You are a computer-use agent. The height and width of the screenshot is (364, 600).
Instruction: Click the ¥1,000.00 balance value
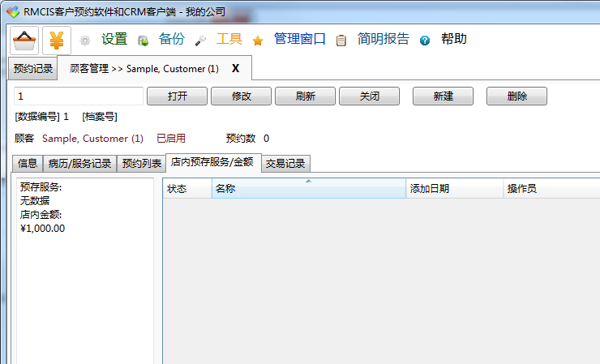pyautogui.click(x=42, y=229)
